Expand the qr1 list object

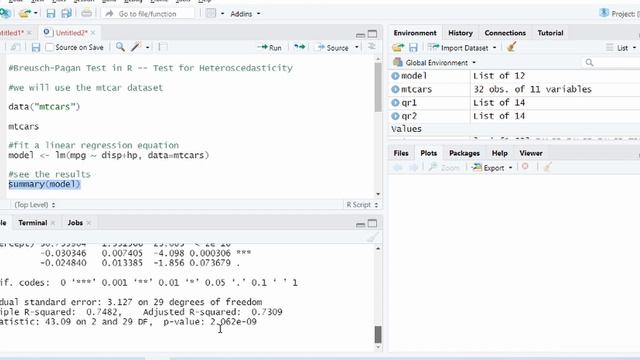[x=395, y=103]
